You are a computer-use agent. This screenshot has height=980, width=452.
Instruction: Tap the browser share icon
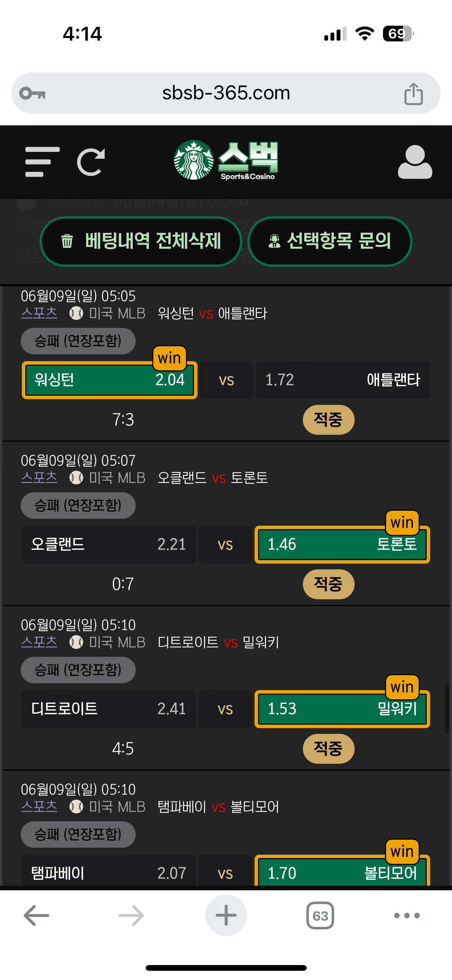[413, 94]
